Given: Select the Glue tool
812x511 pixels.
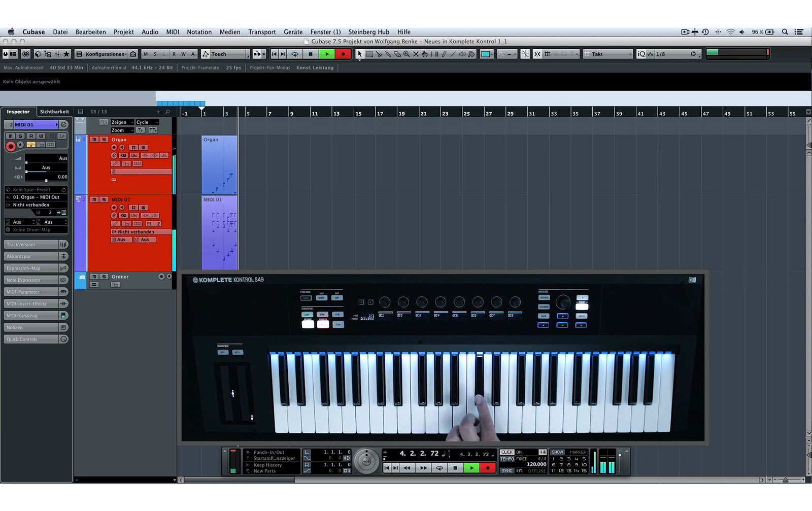Looking at the screenshot, I should (x=388, y=54).
